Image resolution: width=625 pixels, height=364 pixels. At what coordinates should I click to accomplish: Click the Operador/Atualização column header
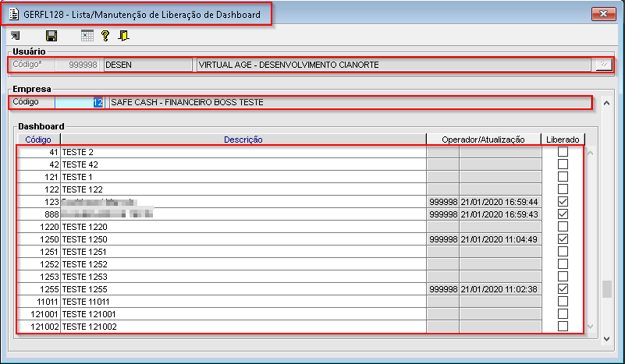click(x=484, y=140)
